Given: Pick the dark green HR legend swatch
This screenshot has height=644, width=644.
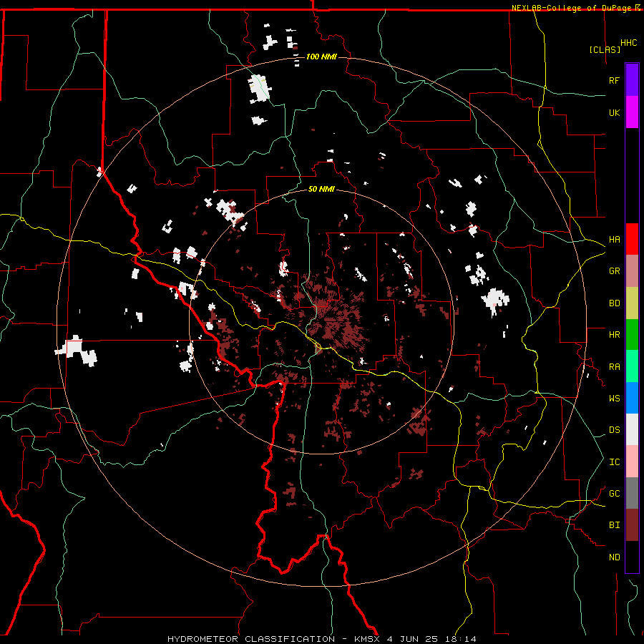Looking at the screenshot, I should [632, 335].
